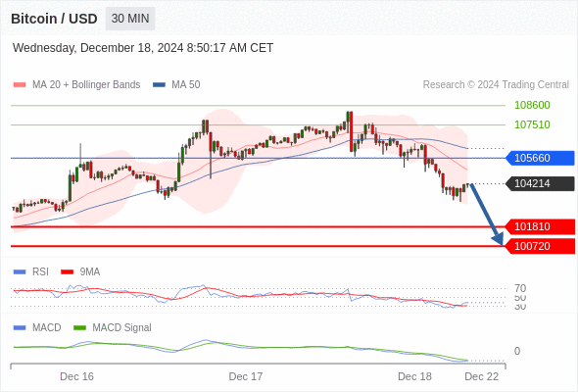Click the 107510 resistance level label
Screen dimensions: 578x392
coord(532,124)
